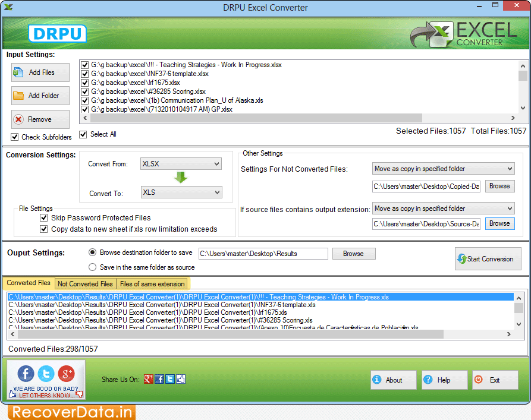
Task: Uncheck !NF37-6 template.xlsx checkbox
Action: 84,74
